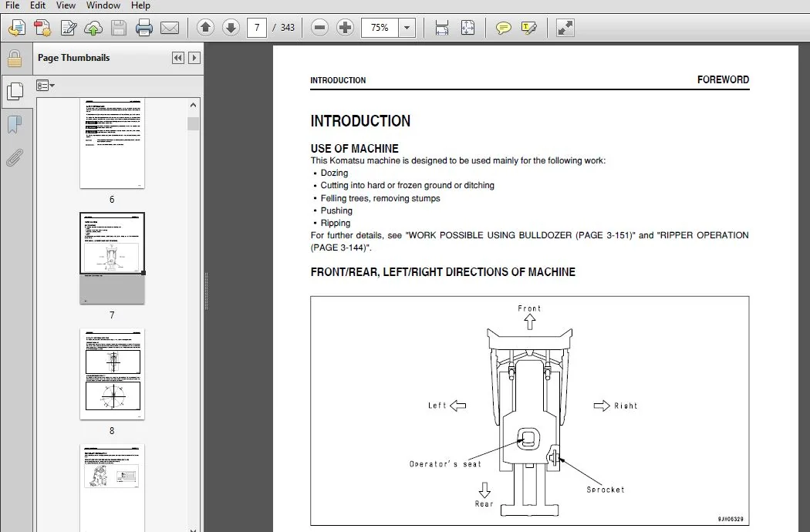Screen dimensions: 810x532
Task: Zoom out with the minus button
Action: click(x=320, y=28)
